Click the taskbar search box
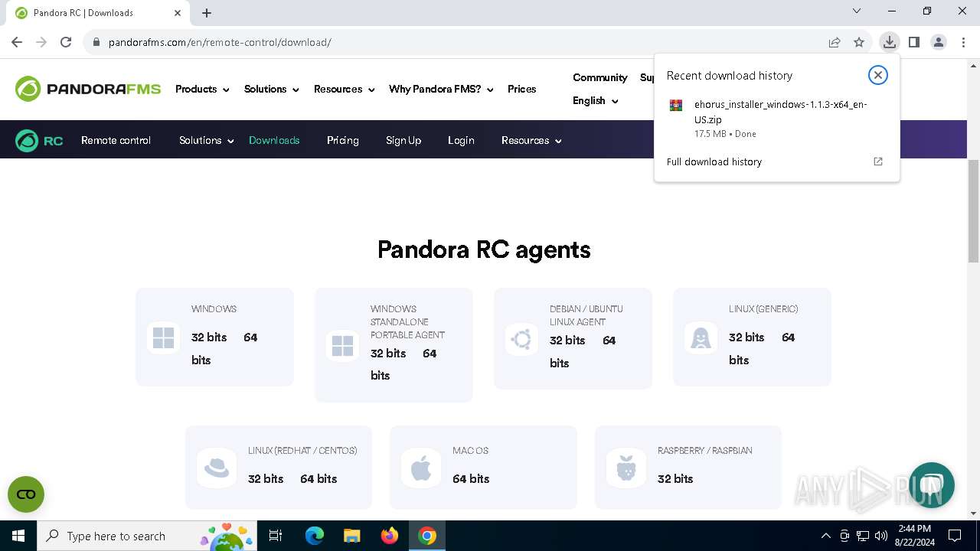The height and width of the screenshot is (551, 980). (147, 536)
